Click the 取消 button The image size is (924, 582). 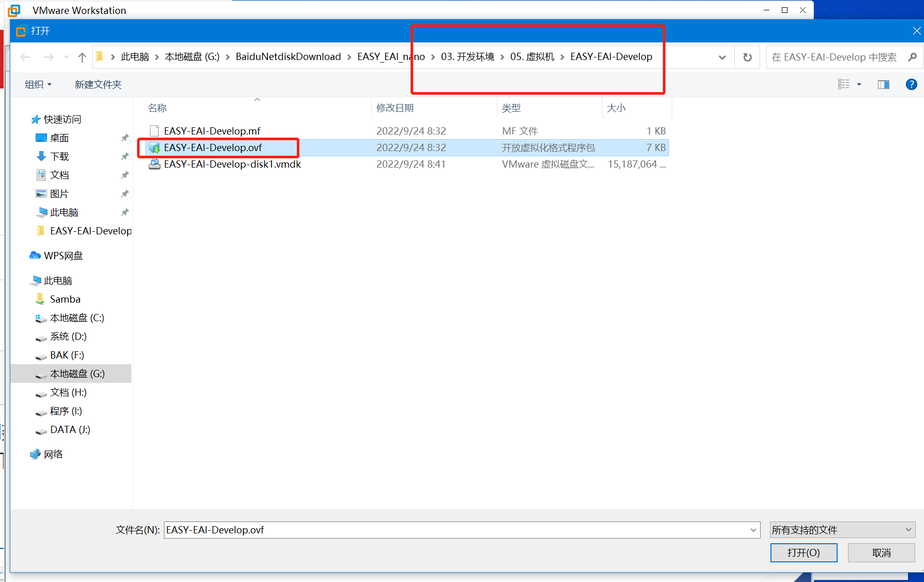tap(881, 553)
